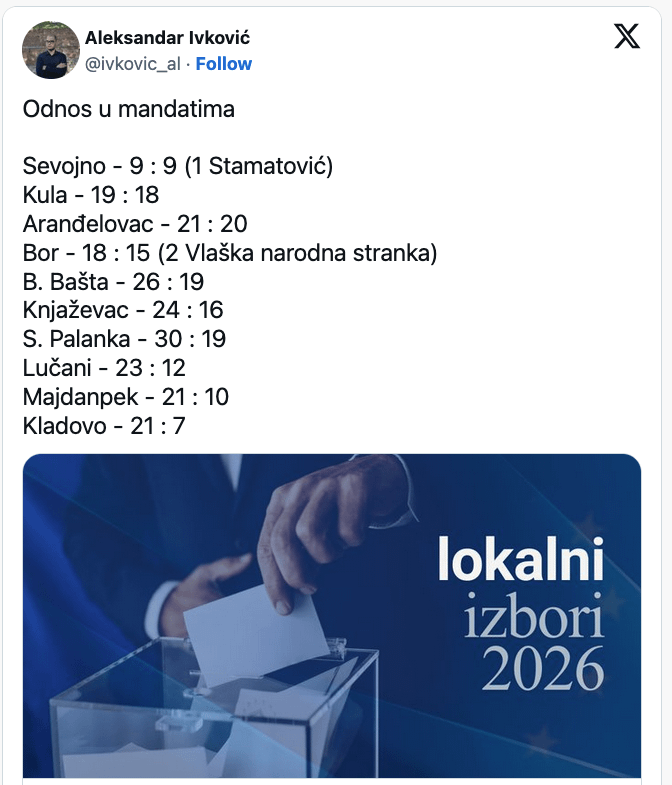Follow Aleksandar Ivković

coord(224,64)
